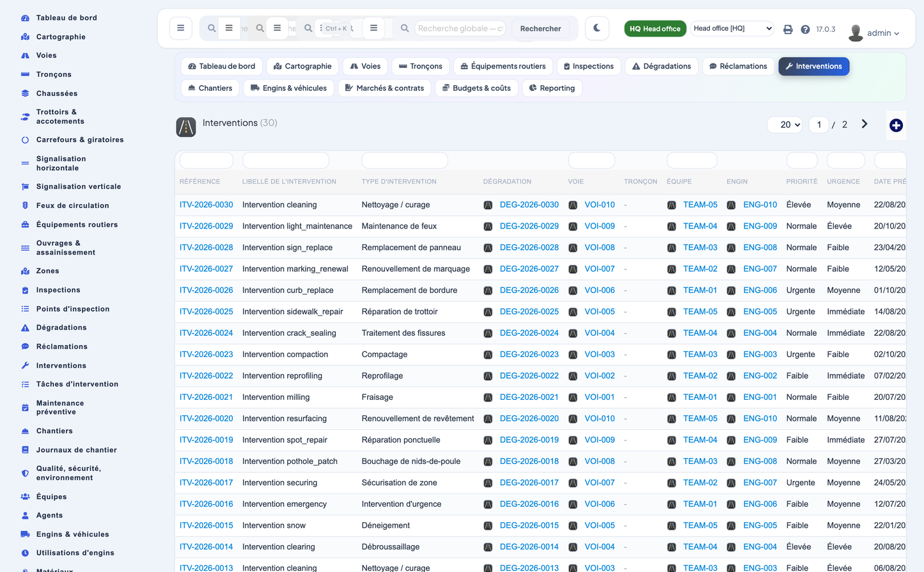Image resolution: width=924 pixels, height=572 pixels.
Task: Expand the admin user menu
Action: click(874, 33)
